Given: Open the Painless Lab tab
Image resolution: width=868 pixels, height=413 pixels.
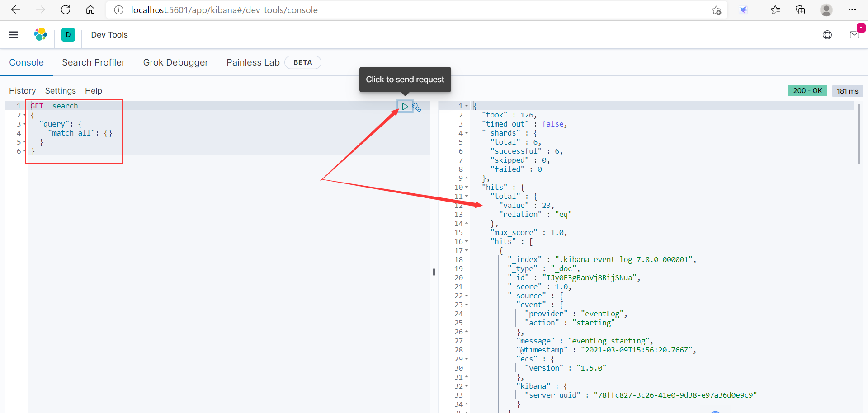Looking at the screenshot, I should pyautogui.click(x=253, y=62).
